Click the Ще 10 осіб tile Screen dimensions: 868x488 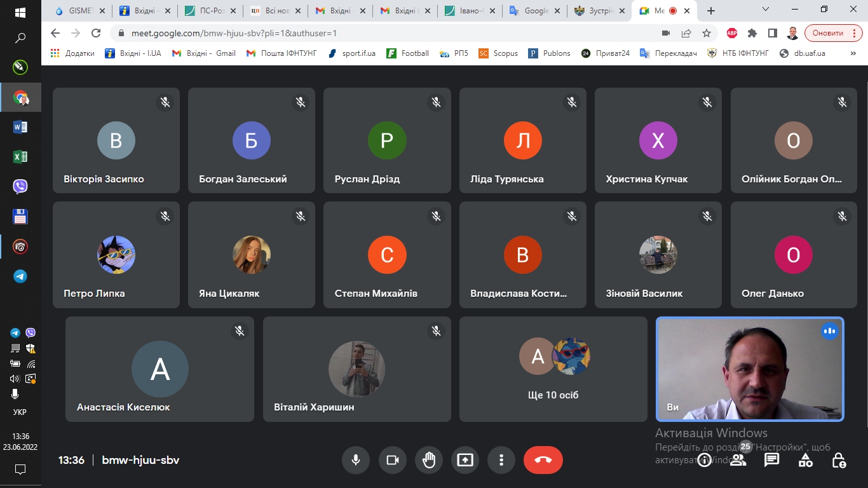(x=553, y=369)
